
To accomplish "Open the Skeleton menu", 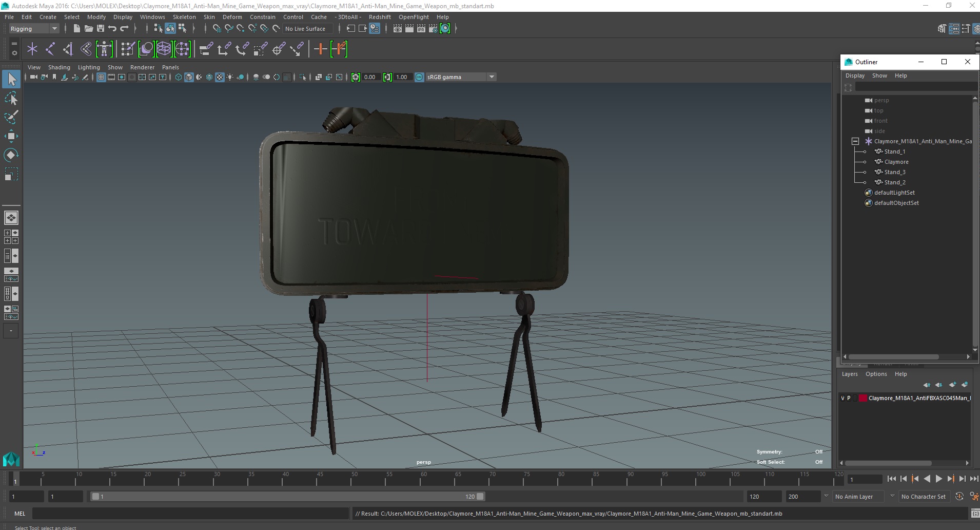I will [x=184, y=17].
